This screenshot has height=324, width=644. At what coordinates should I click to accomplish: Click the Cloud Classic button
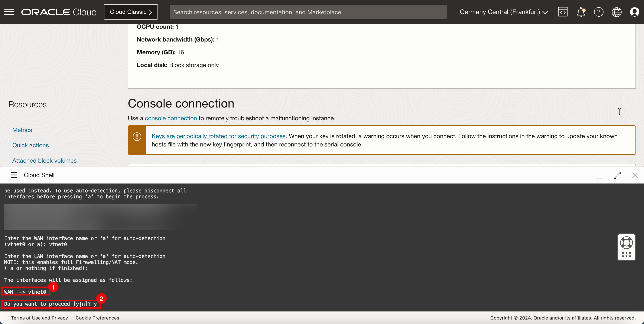coord(131,12)
